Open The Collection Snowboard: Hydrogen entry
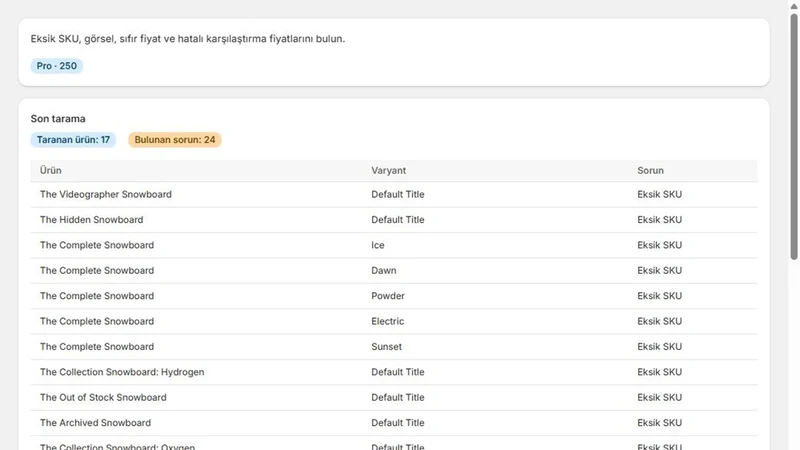The height and width of the screenshot is (450, 800). tap(122, 372)
